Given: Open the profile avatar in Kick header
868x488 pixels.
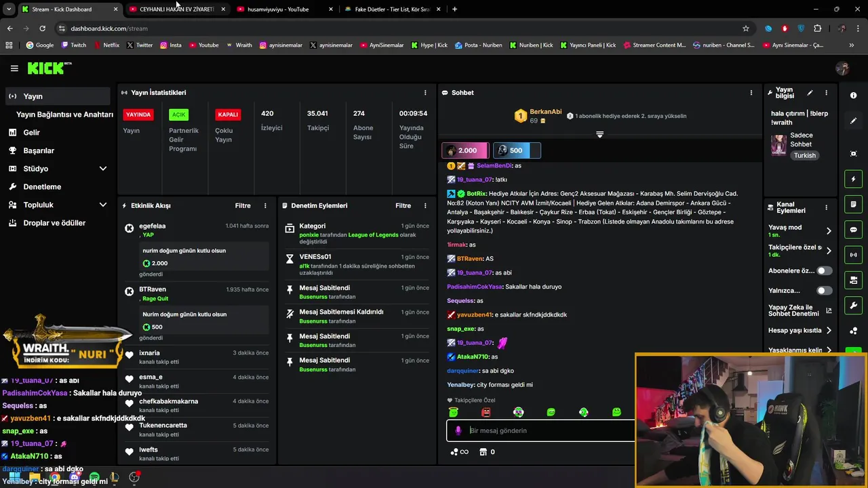Looking at the screenshot, I should [842, 68].
